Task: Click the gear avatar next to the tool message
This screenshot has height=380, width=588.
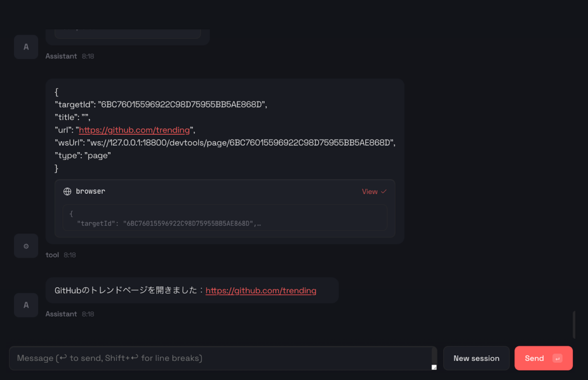Action: click(x=26, y=246)
